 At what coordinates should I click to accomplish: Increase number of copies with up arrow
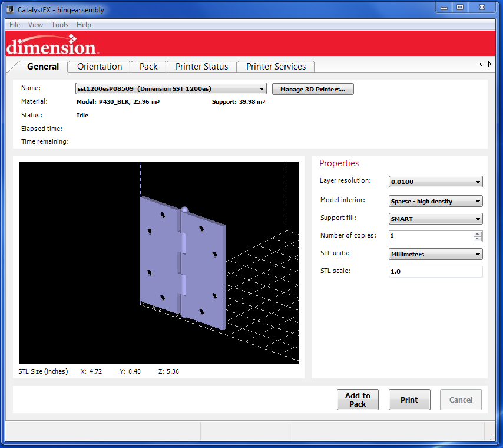pyautogui.click(x=477, y=234)
